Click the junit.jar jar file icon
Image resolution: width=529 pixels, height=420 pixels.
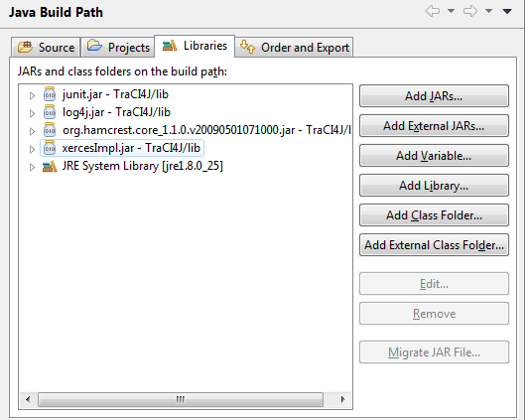pyautogui.click(x=50, y=94)
